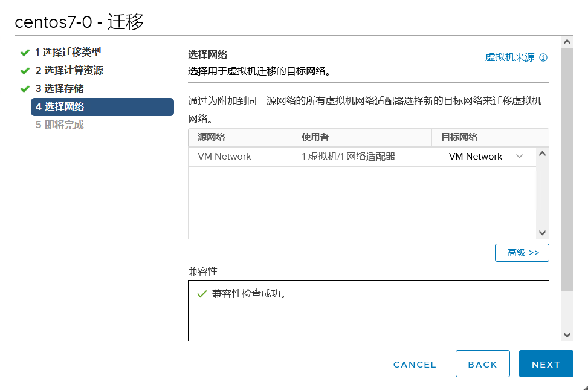Click the dialog scrollbar down arrow
This screenshot has height=390, width=588.
coord(567,335)
